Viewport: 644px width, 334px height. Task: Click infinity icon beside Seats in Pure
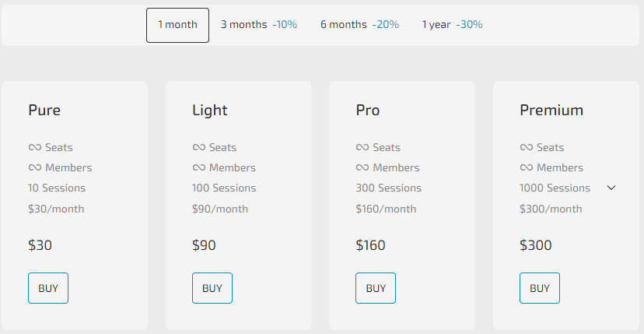tap(34, 147)
